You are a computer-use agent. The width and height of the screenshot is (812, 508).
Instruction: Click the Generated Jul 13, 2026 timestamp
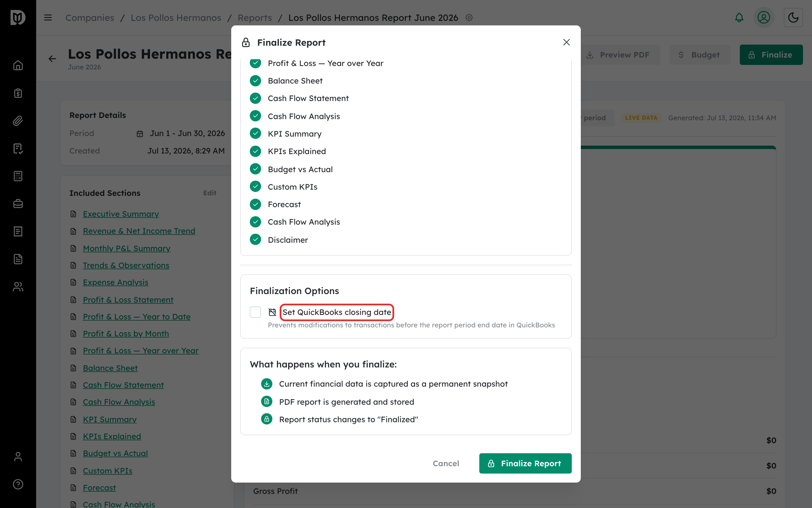click(722, 118)
